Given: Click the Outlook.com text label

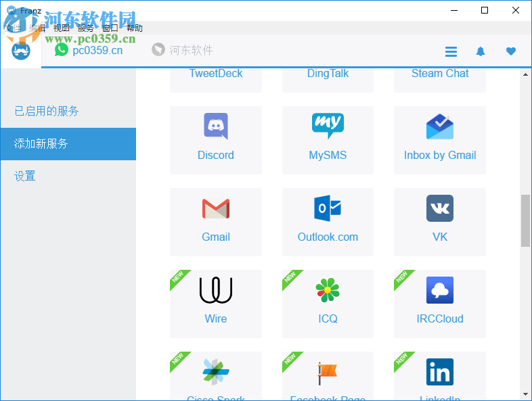Looking at the screenshot, I should point(328,237).
